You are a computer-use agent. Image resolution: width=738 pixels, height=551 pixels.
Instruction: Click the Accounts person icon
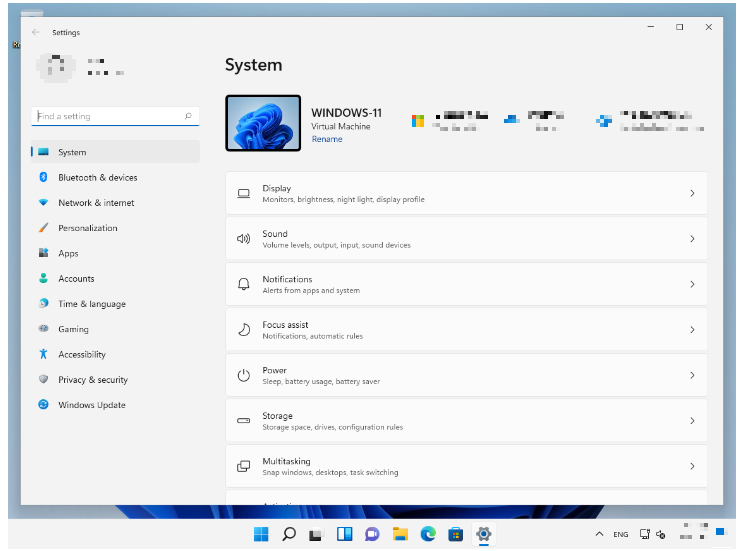tap(43, 278)
